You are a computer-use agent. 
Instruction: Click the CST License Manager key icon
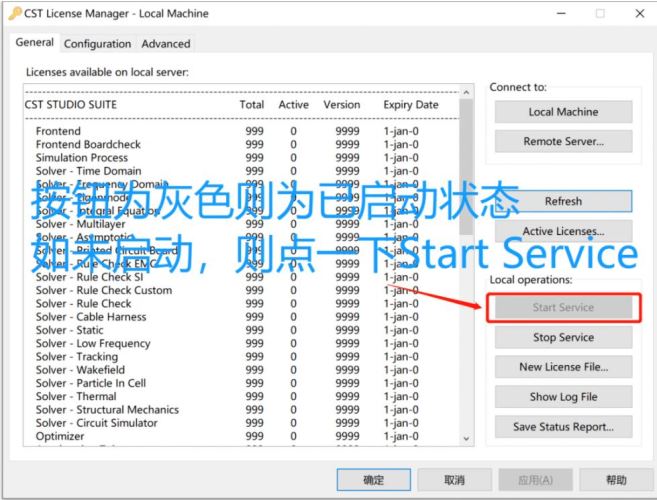click(15, 13)
